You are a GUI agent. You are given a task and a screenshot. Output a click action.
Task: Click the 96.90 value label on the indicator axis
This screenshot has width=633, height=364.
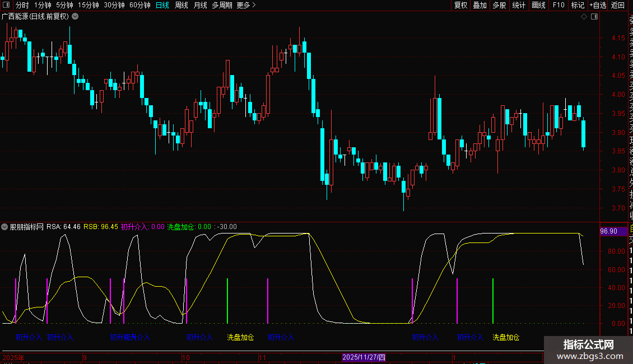[x=608, y=231]
